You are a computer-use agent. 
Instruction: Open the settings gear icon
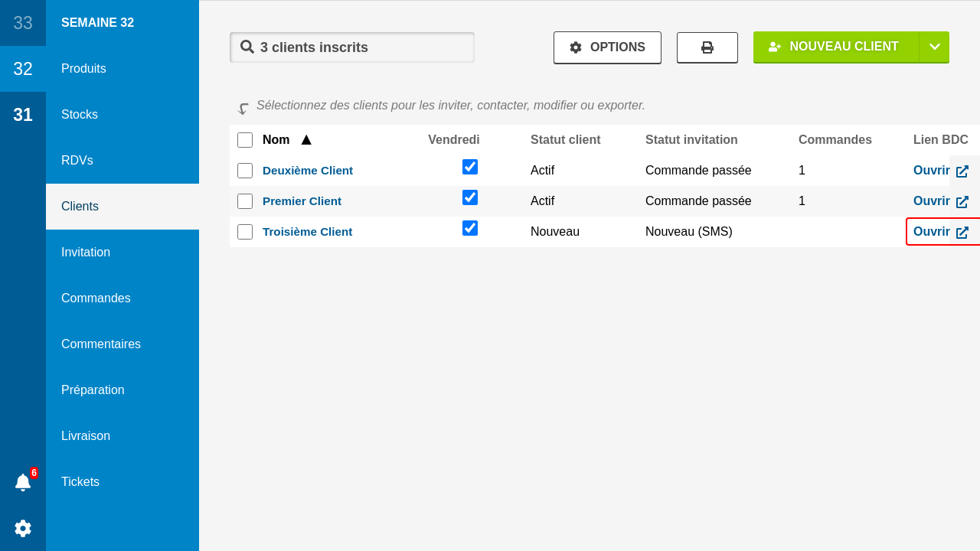pos(23,528)
